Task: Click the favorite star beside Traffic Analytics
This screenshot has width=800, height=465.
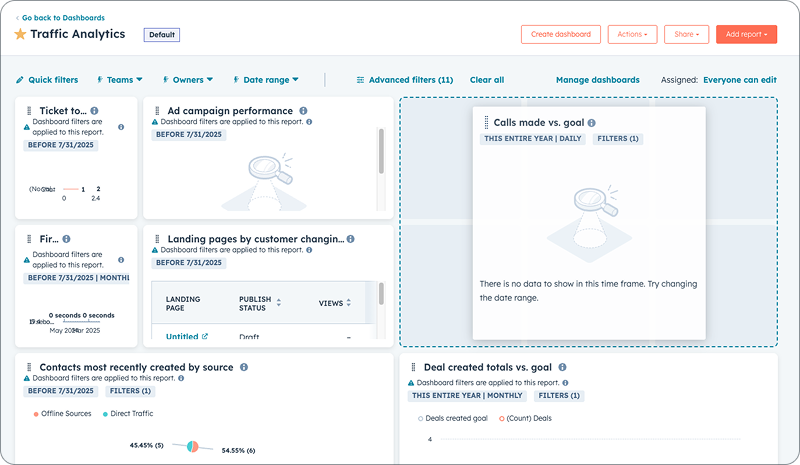Action: (20, 34)
